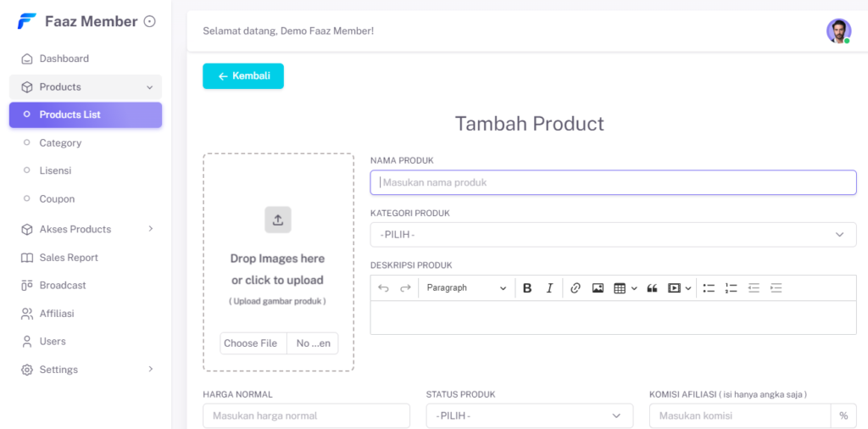Create a numbered list
Screen dimensions: 868x429
[x=732, y=288]
